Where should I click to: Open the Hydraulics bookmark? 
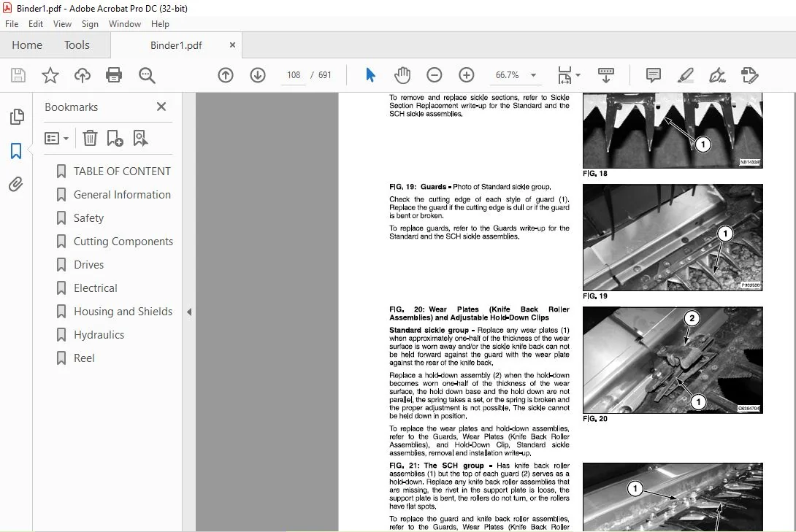click(99, 335)
